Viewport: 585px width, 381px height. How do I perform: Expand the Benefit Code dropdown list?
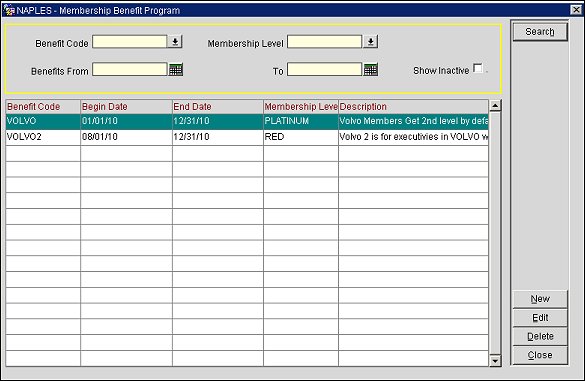pyautogui.click(x=175, y=41)
